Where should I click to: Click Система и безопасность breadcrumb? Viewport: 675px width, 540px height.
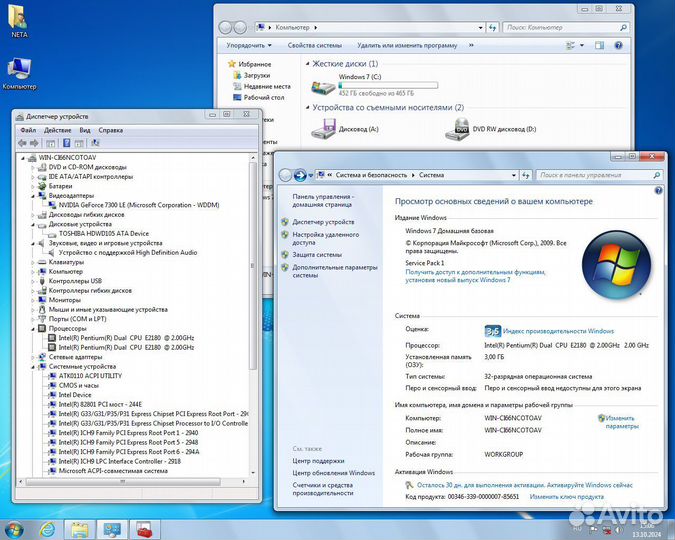click(x=371, y=175)
